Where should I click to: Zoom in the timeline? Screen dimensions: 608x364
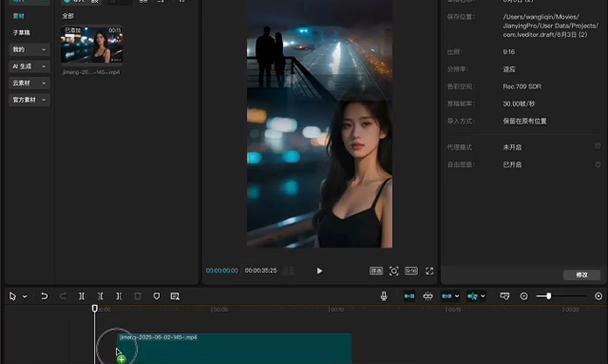(598, 296)
